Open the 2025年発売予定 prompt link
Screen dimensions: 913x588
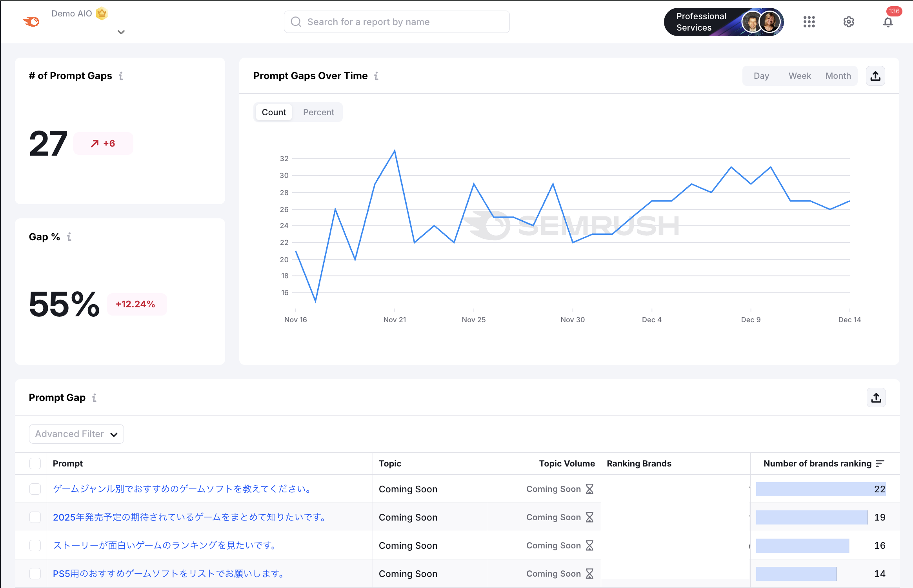point(190,517)
